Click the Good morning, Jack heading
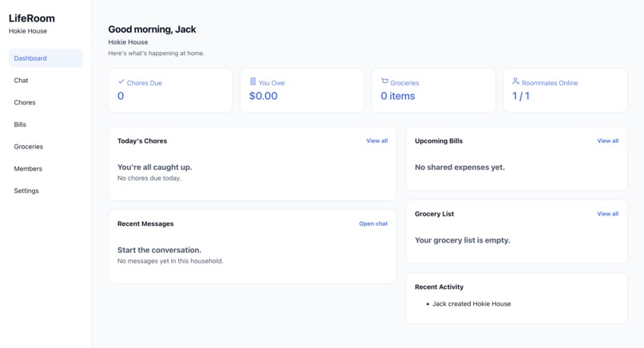Viewport: 644px width, 348px height. [x=152, y=30]
